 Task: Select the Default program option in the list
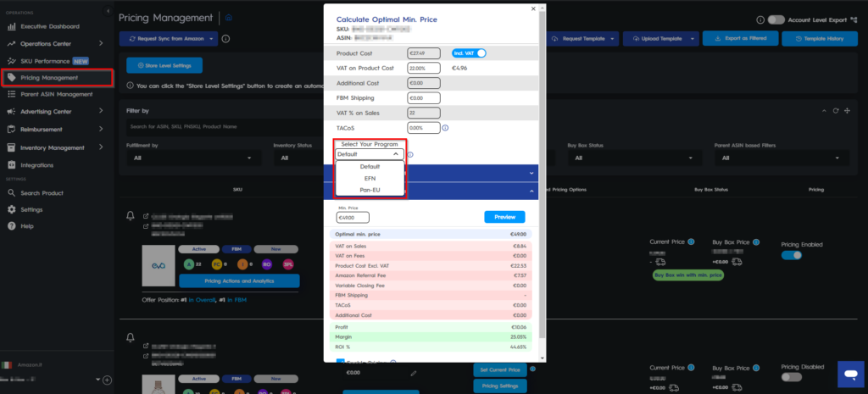pyautogui.click(x=370, y=167)
